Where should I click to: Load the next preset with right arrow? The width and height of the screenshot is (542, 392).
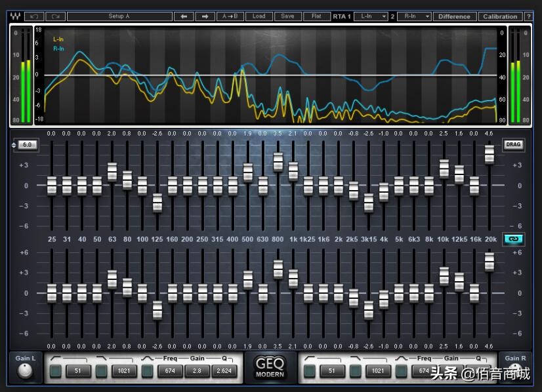205,16
